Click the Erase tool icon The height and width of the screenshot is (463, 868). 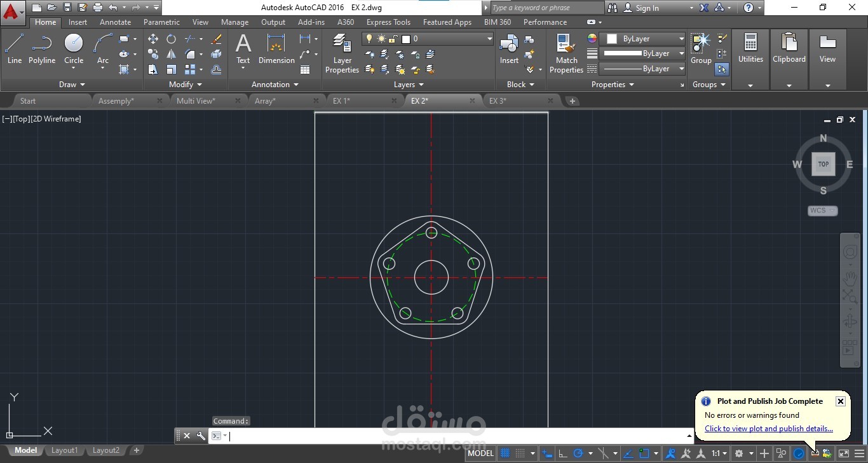point(216,39)
